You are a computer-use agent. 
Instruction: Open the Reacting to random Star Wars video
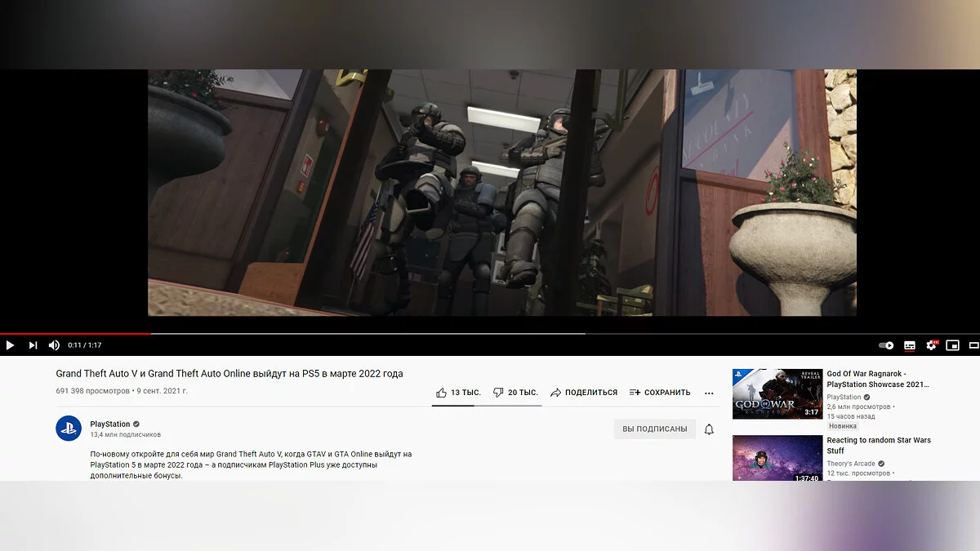(879, 445)
